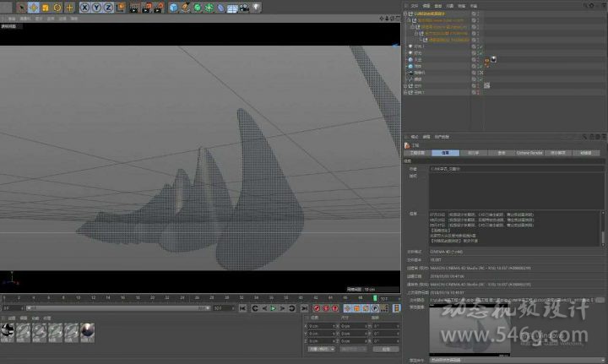This screenshot has width=608, height=364.
Task: Select the Scale tool in top toolbar
Action: tap(45, 8)
